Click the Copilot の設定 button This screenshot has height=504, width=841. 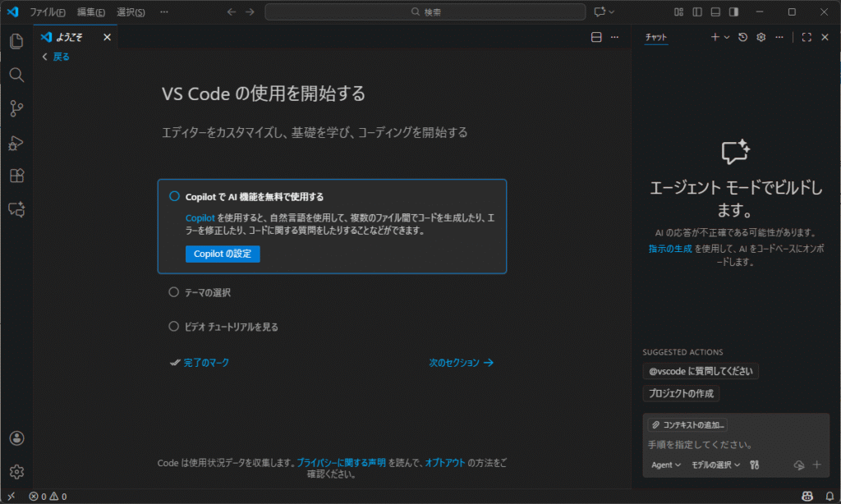(x=223, y=254)
